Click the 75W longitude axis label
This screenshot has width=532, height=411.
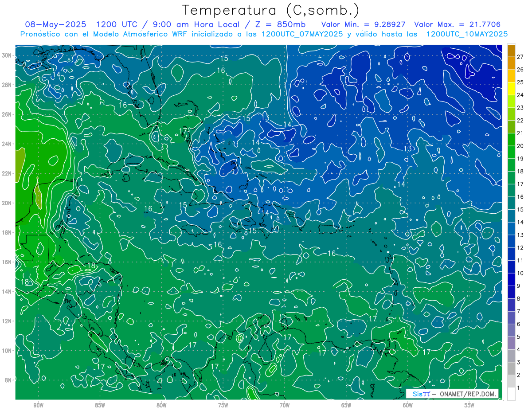(223, 405)
